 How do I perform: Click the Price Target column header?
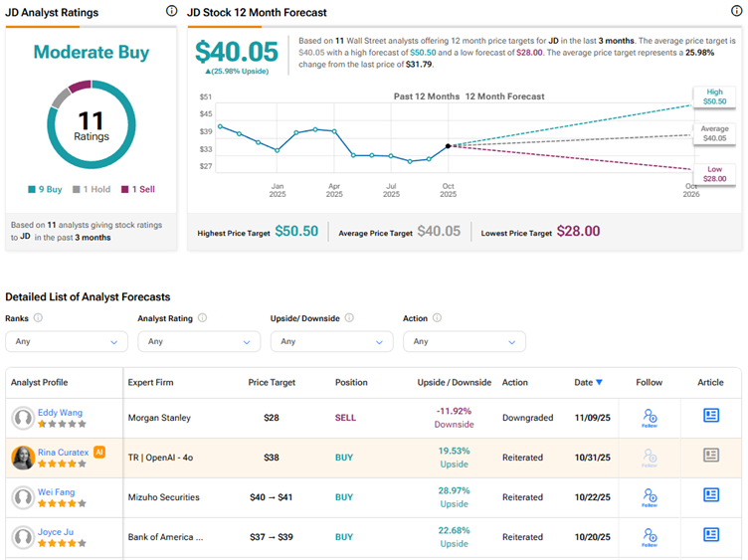tap(271, 382)
